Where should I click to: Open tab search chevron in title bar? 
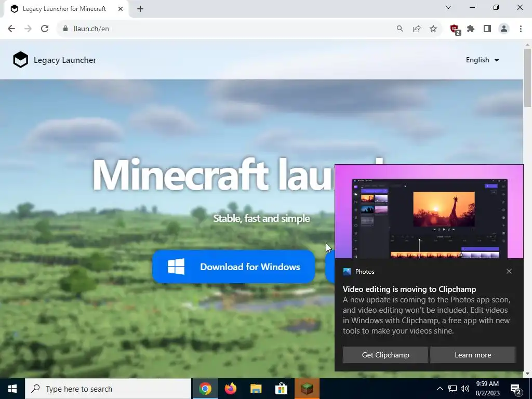point(448,7)
